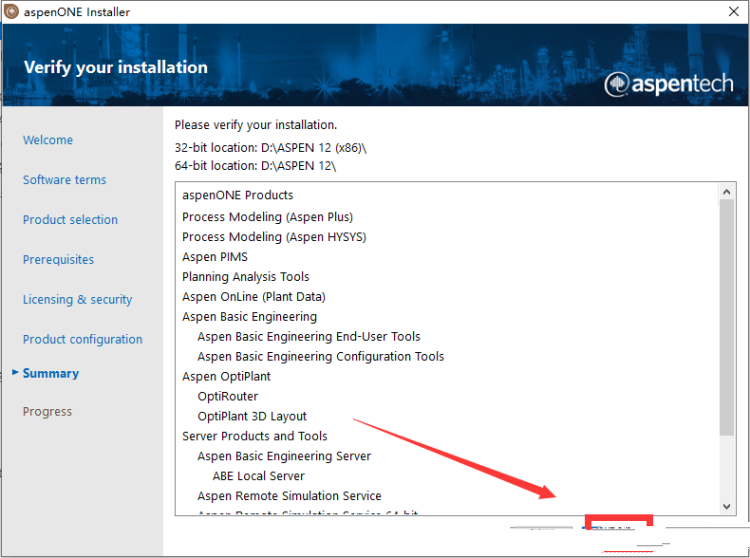750x558 pixels.
Task: Select the Summary step in sidebar
Action: click(51, 373)
